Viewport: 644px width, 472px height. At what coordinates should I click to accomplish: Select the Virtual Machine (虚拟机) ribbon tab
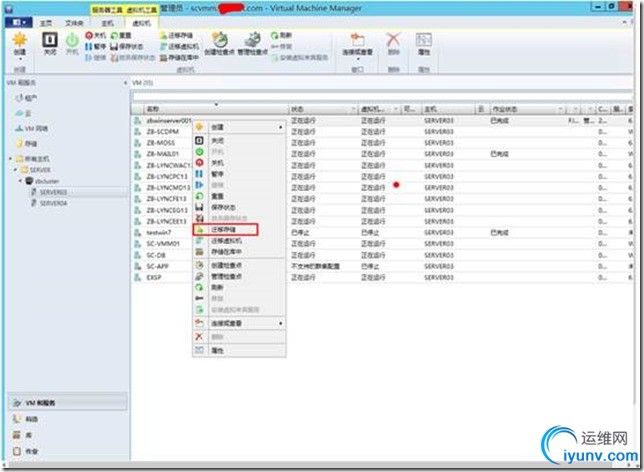(142, 23)
